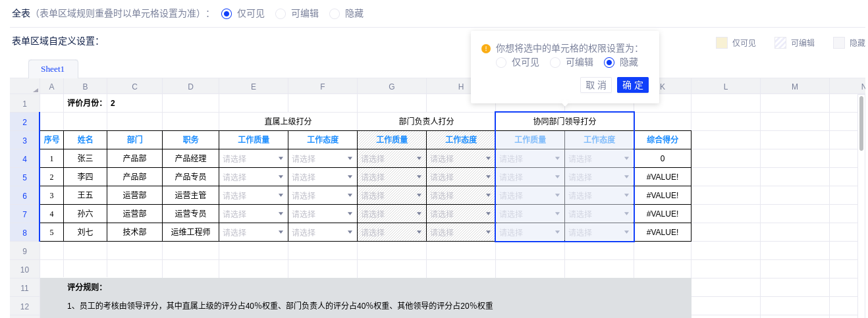Open 刘七's 部门负责人 工作态度 dropdown
This screenshot has width=868, height=318.
(488, 232)
